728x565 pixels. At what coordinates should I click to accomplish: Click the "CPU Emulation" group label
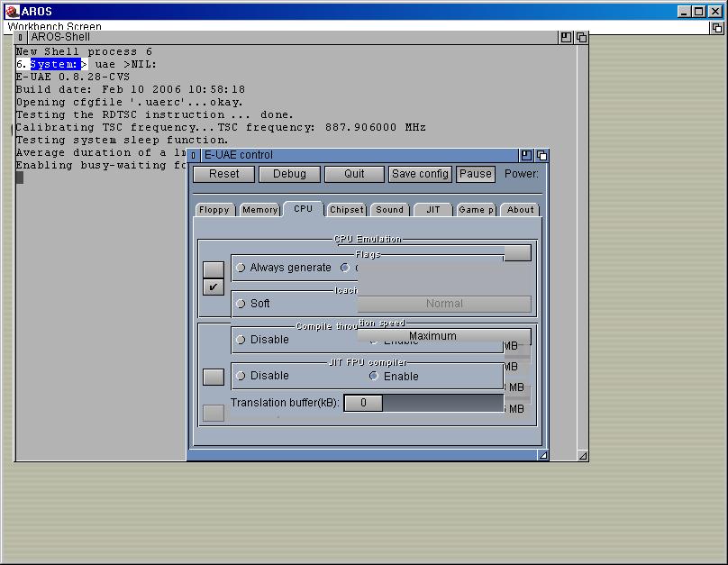click(368, 239)
